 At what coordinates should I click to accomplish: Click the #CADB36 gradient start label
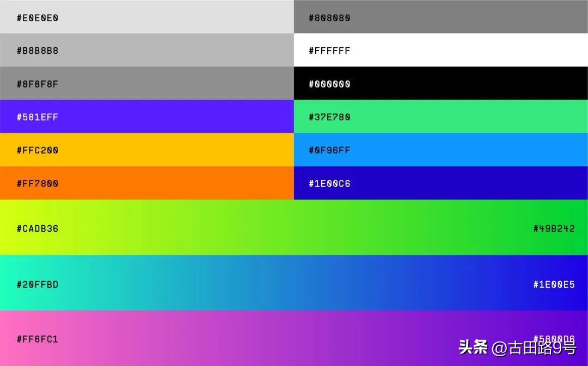click(x=38, y=228)
